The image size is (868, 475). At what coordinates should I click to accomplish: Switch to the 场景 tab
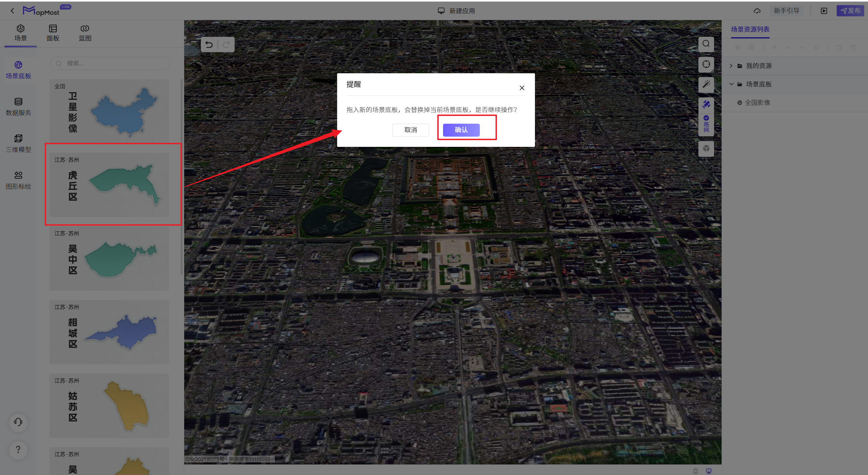click(x=20, y=33)
